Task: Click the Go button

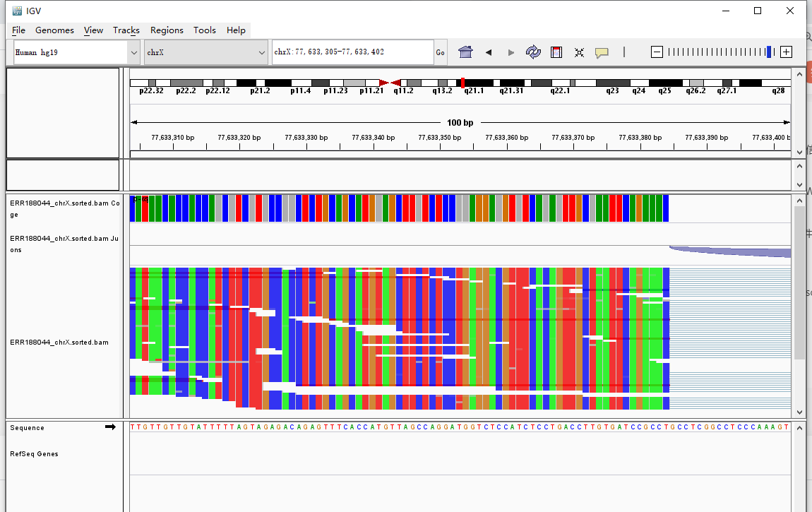Action: [x=440, y=52]
